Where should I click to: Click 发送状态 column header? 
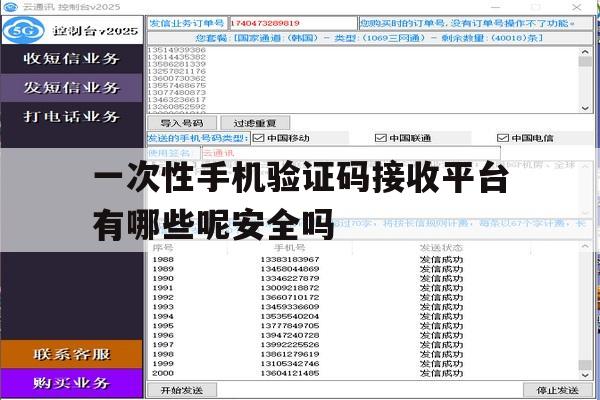point(441,248)
